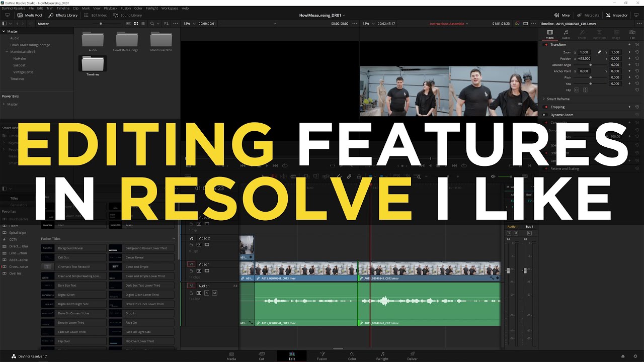Open the Metadata panel

(588, 15)
